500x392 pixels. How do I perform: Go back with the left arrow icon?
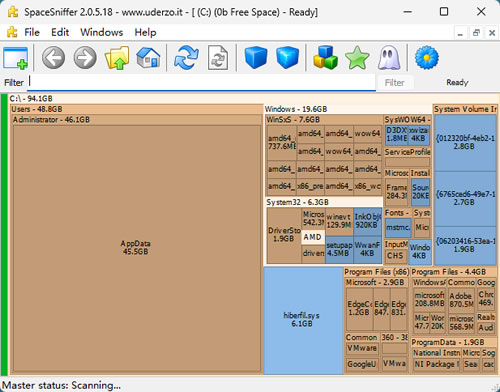pos(53,58)
